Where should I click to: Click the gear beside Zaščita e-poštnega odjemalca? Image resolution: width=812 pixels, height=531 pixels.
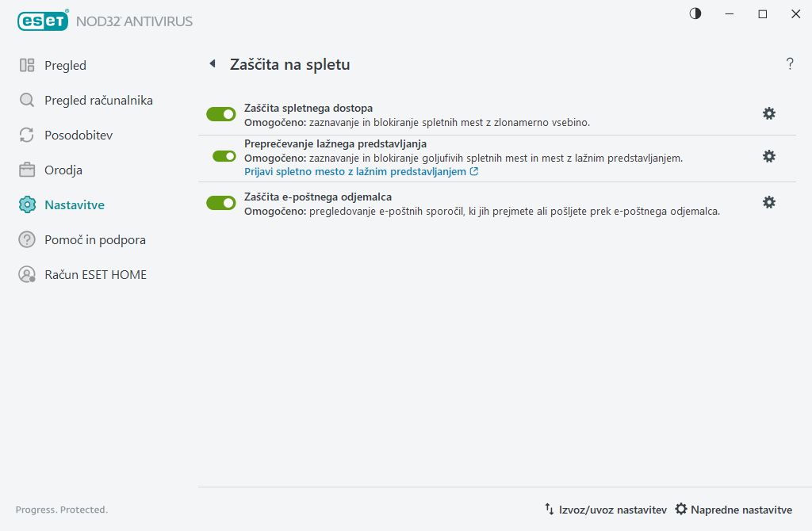coord(768,202)
